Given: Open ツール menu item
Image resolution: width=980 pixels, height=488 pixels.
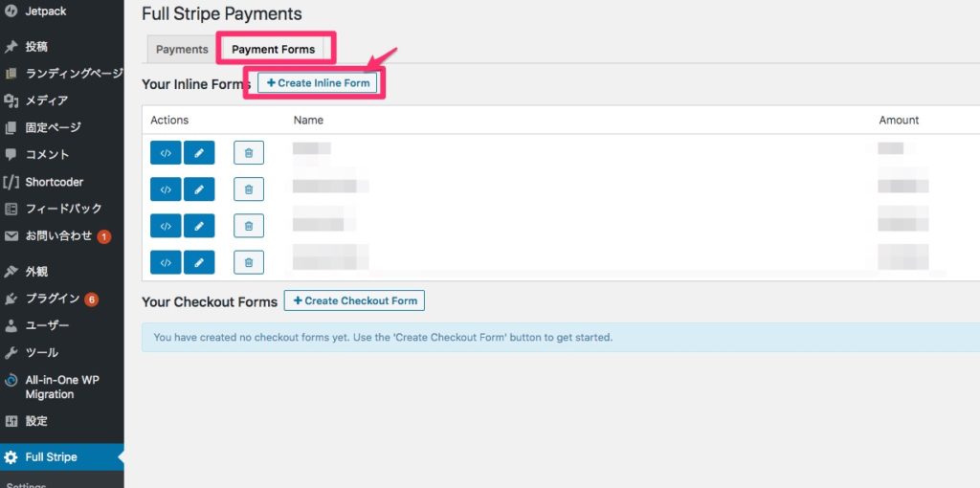Looking at the screenshot, I should click(41, 352).
